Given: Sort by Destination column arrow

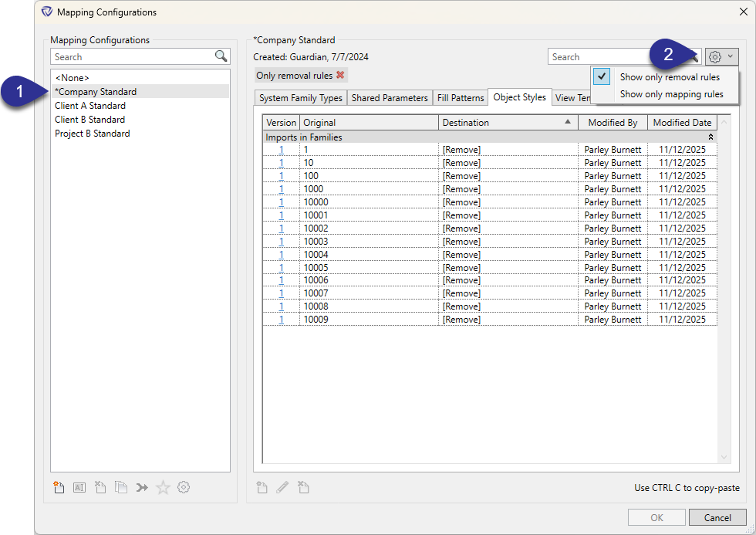Looking at the screenshot, I should [568, 122].
